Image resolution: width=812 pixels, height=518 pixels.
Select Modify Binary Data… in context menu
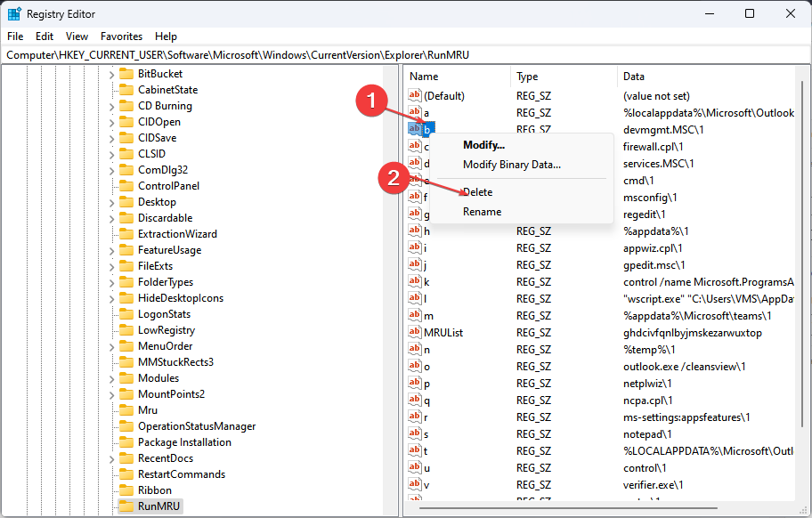tap(512, 165)
